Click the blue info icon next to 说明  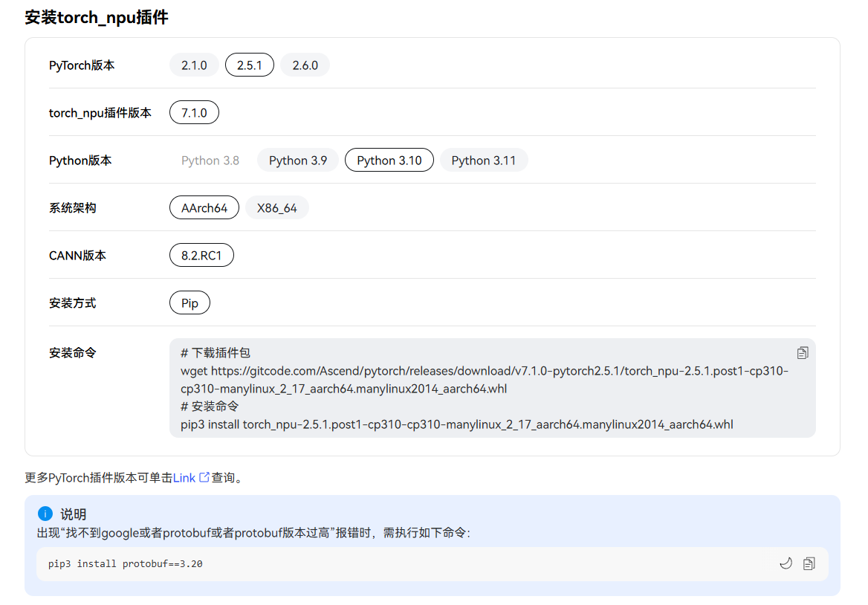(x=45, y=514)
